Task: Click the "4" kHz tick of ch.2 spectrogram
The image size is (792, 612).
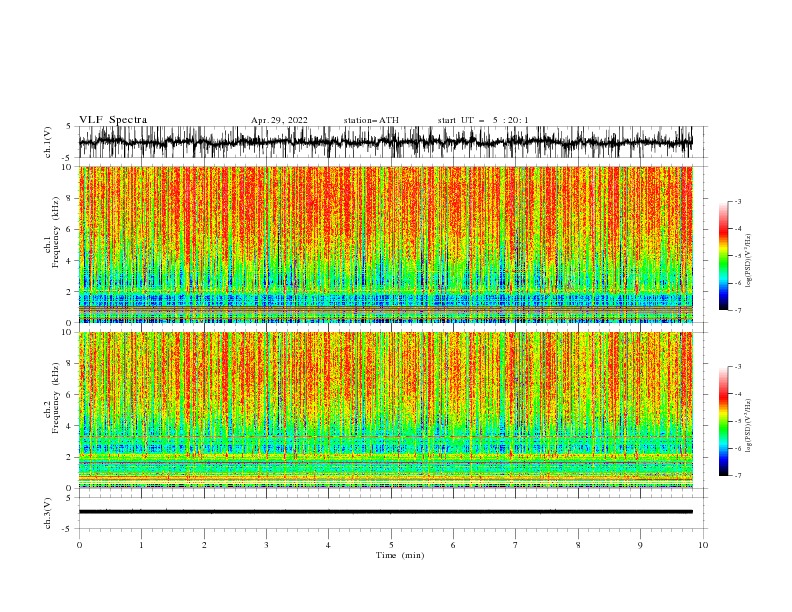Action: pyautogui.click(x=69, y=426)
